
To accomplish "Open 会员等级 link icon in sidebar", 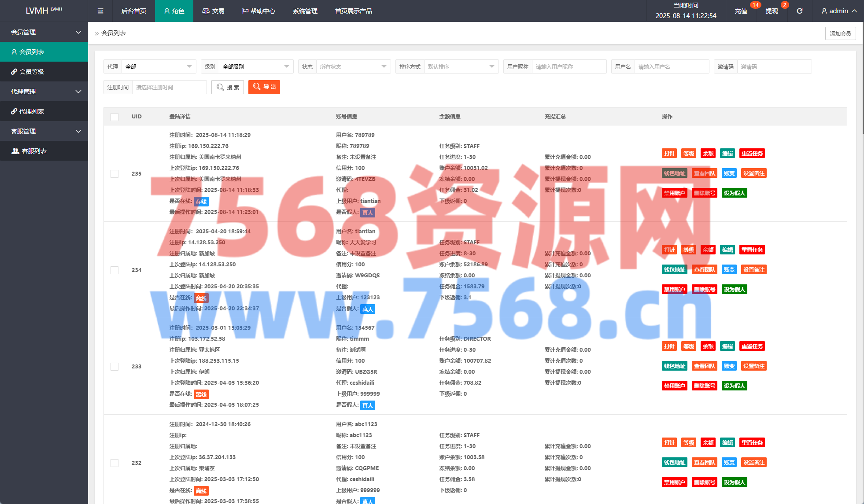I will click(x=14, y=72).
